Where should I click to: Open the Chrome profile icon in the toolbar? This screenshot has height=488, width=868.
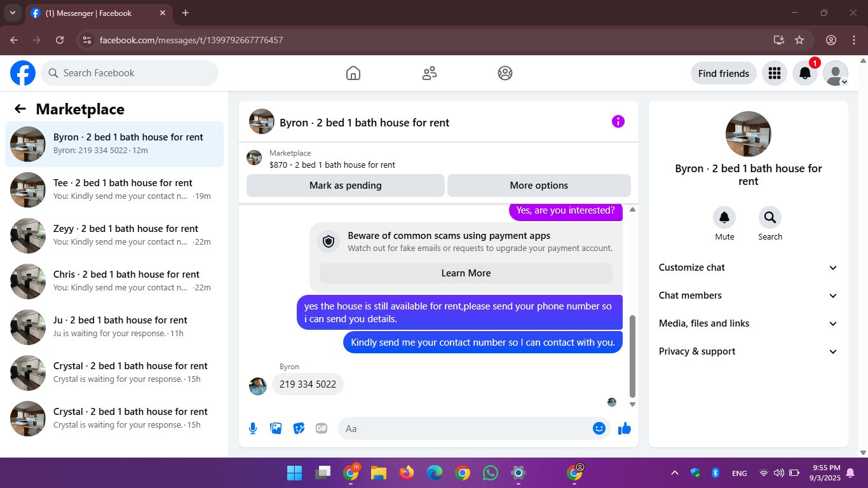(831, 40)
